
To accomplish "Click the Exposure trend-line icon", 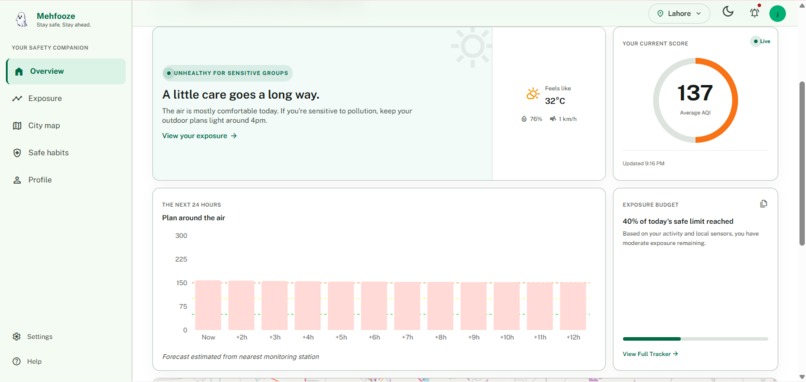I will pyautogui.click(x=17, y=99).
